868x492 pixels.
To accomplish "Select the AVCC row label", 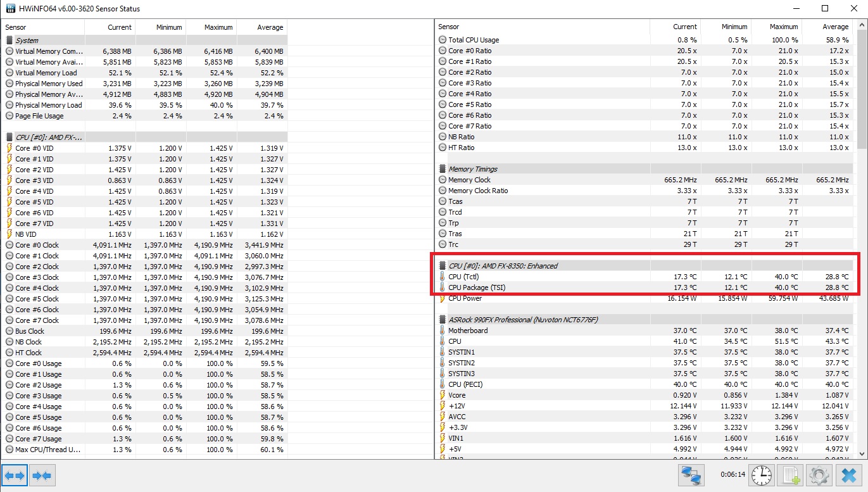I will [457, 417].
